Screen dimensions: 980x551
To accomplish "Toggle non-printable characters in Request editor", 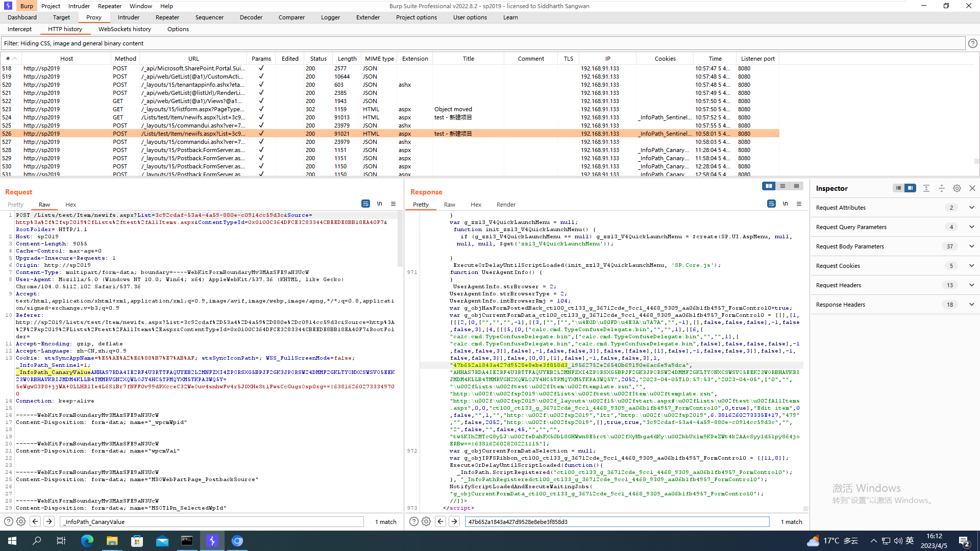I will coord(379,204).
